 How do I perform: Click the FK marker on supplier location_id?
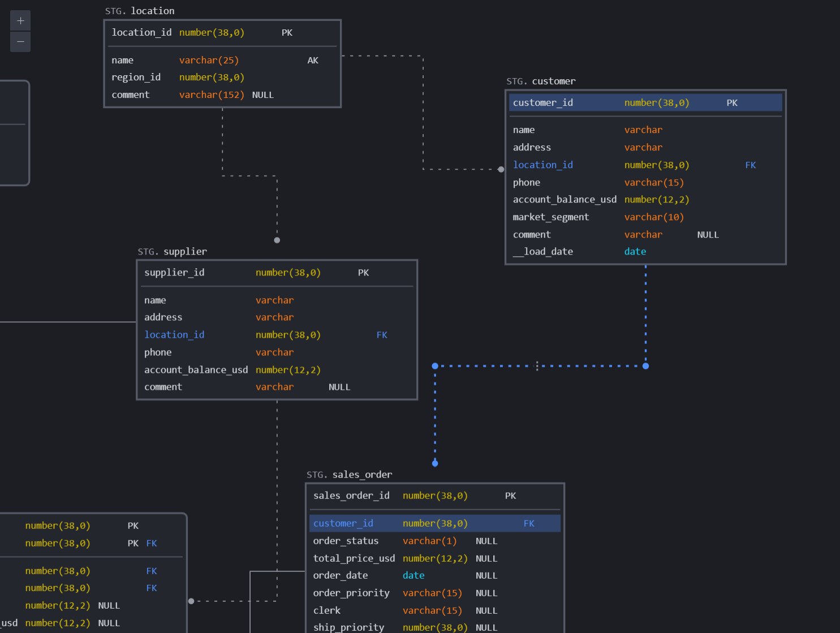coord(382,334)
